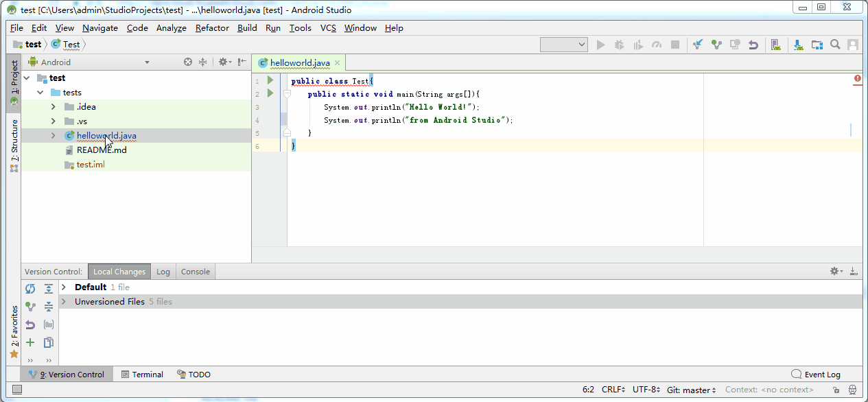Screen dimensions: 868x402
Task: Open the Refactor menu
Action: (x=212, y=28)
